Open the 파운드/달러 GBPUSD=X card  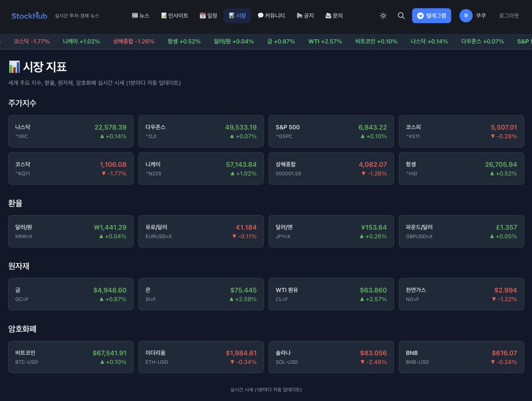462,232
